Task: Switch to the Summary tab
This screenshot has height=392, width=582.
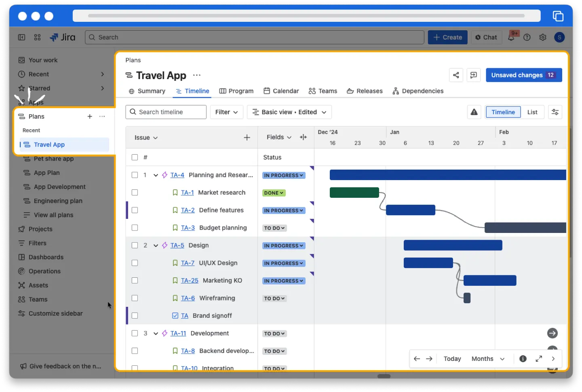Action: 147,91
